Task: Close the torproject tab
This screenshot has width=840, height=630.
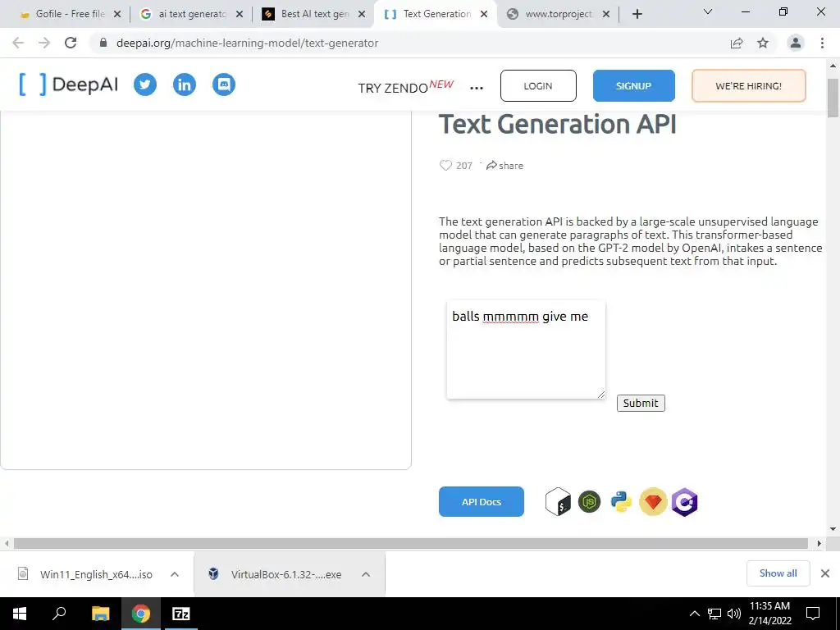Action: tap(606, 15)
